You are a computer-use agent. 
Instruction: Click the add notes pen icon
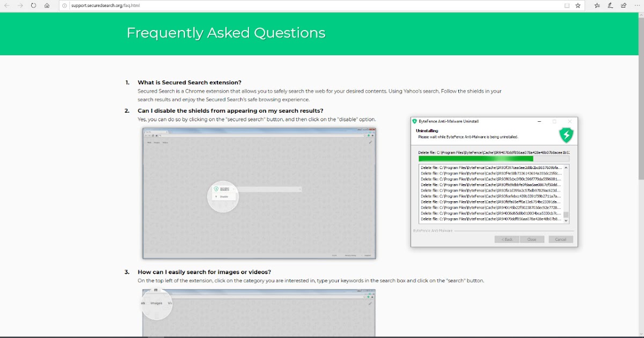click(610, 5)
